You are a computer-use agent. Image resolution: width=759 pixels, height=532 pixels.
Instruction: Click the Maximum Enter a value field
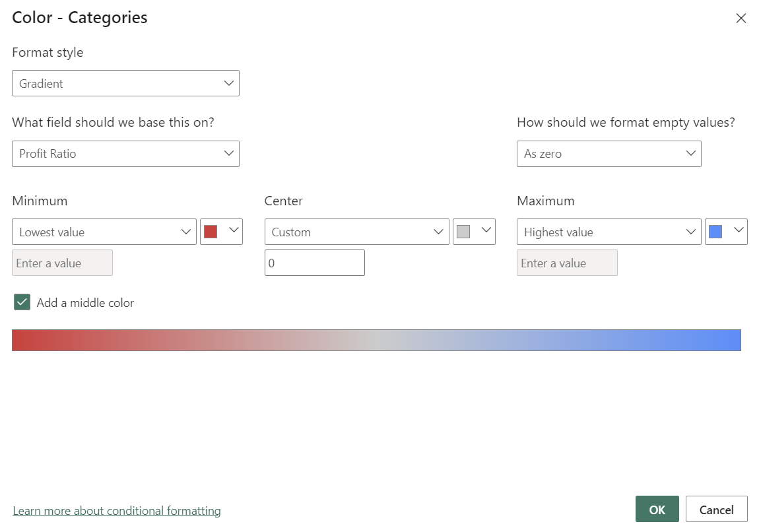click(x=567, y=263)
